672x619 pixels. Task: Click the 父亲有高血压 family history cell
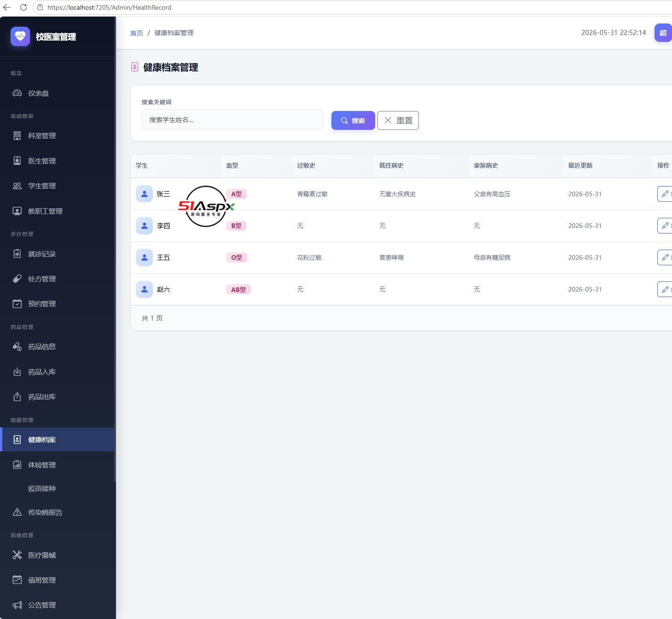[492, 194]
